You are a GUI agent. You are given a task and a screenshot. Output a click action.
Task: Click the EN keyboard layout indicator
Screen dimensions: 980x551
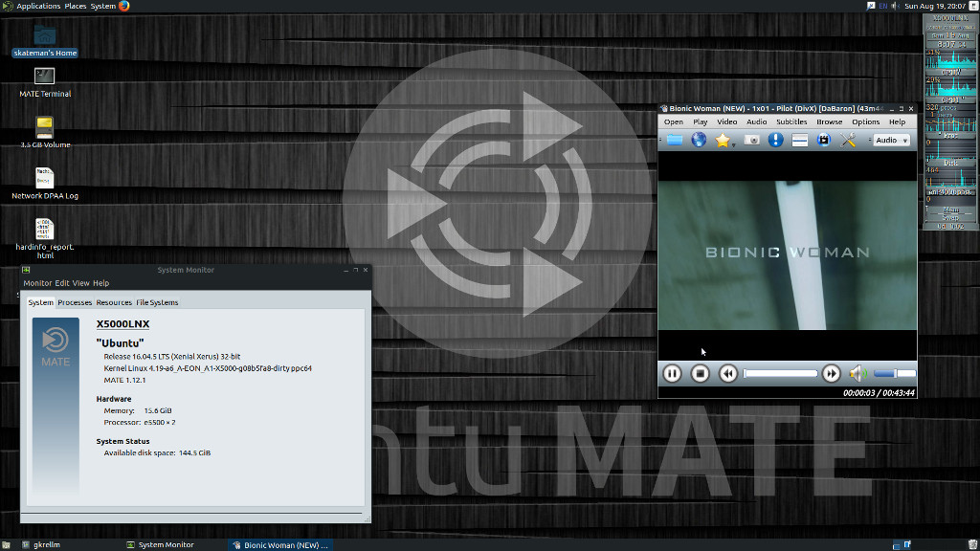coord(883,7)
